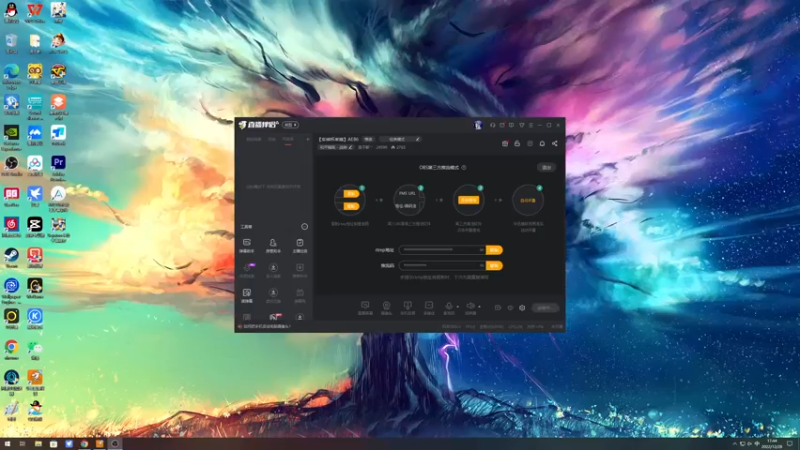This screenshot has width=800, height=450.
Task: Expand the arrow beside the left-panel tabs
Action: click(x=308, y=139)
